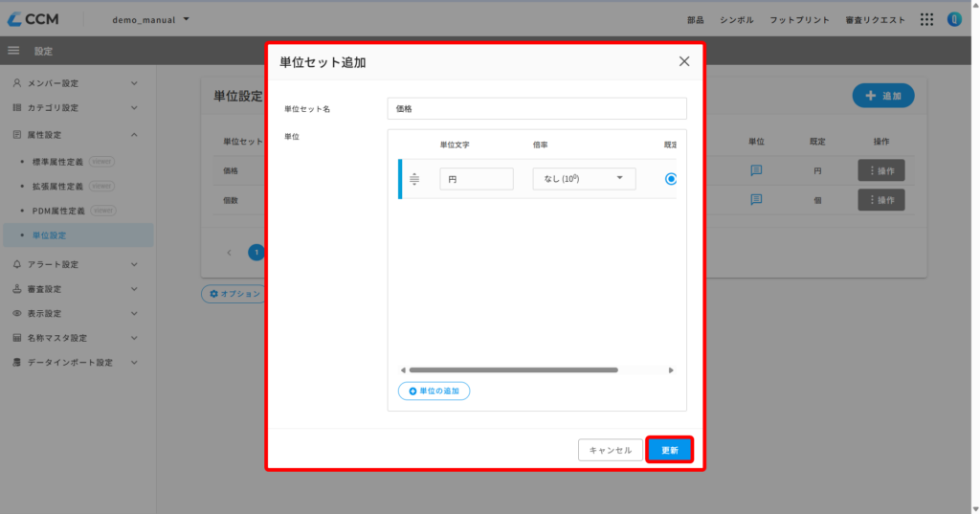The height and width of the screenshot is (514, 980).
Task: Close the 単位セット追加 dialog
Action: coord(684,61)
